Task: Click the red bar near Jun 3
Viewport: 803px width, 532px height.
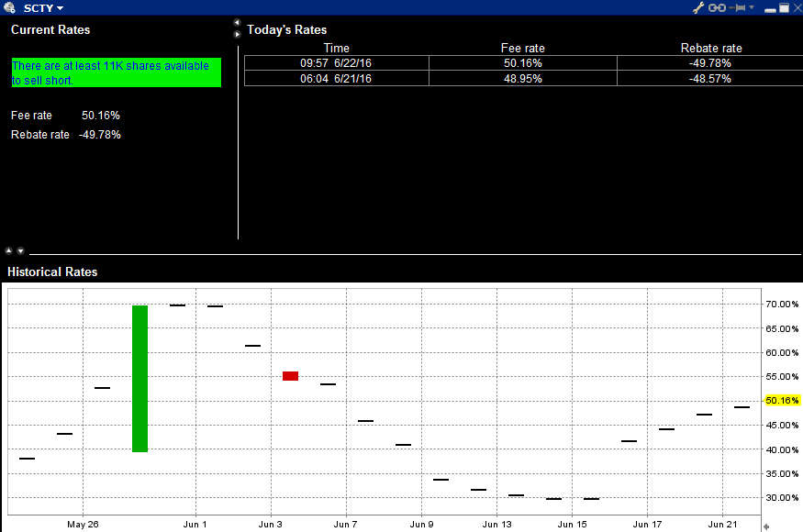Action: coord(290,376)
